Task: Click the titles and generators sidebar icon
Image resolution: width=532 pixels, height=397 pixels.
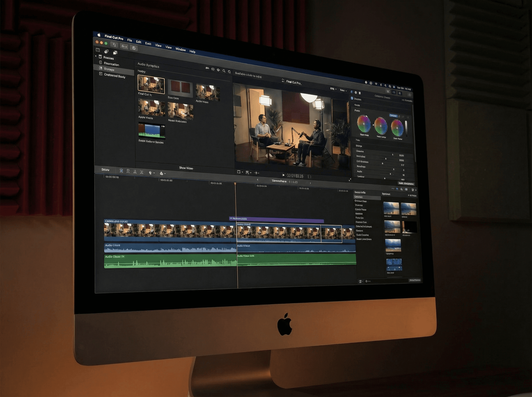Action: (x=115, y=52)
